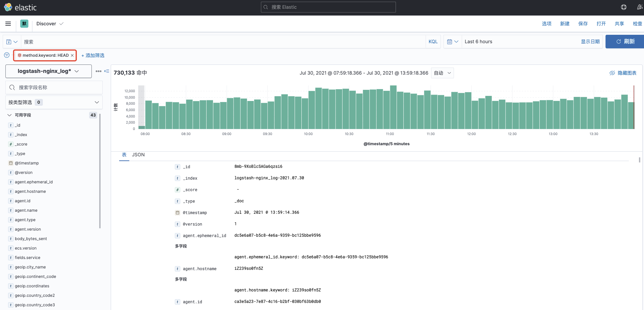Click the _score number icon in document table
This screenshot has height=310, width=644.
click(178, 190)
